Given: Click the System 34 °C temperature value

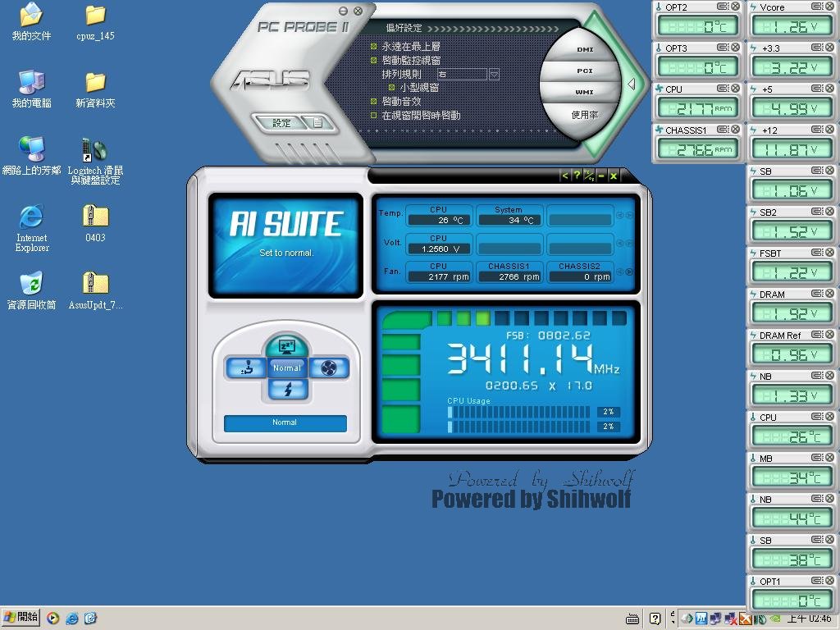Looking at the screenshot, I should click(509, 220).
